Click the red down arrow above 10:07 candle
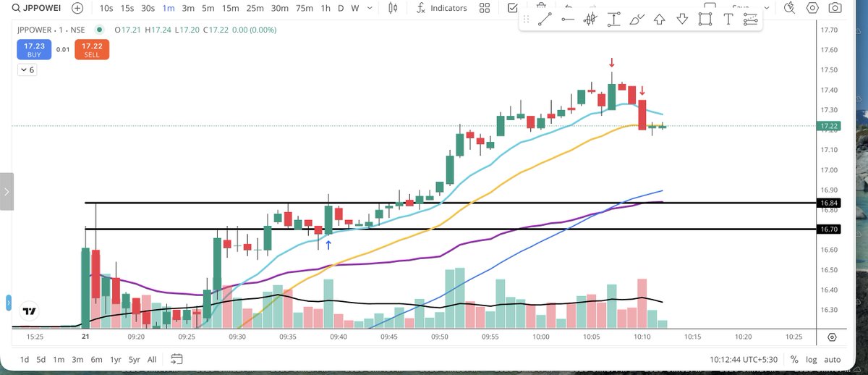Screen dimensions: 868x375 point(612,62)
